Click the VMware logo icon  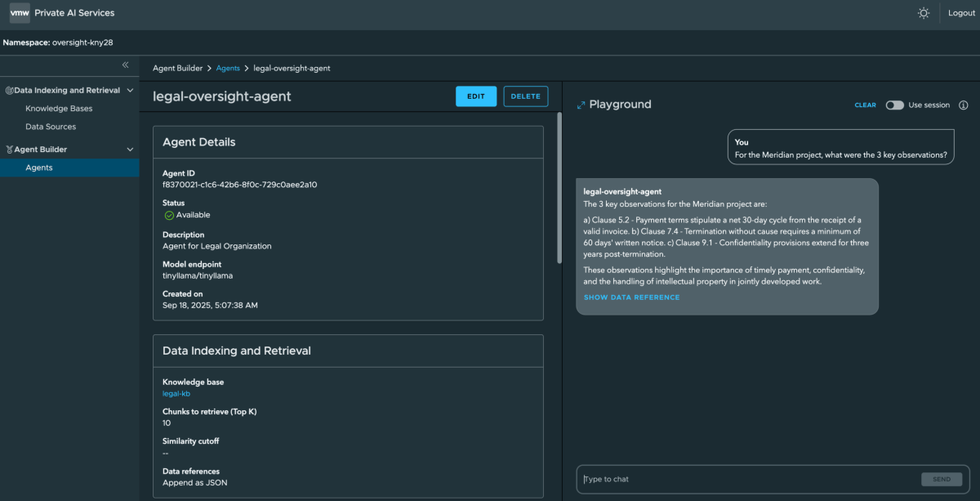pyautogui.click(x=20, y=13)
